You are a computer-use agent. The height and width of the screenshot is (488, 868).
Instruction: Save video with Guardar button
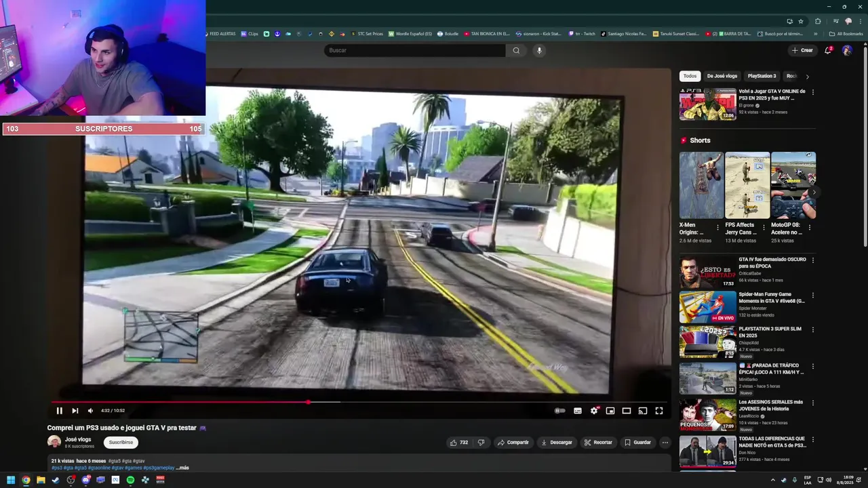[637, 443]
